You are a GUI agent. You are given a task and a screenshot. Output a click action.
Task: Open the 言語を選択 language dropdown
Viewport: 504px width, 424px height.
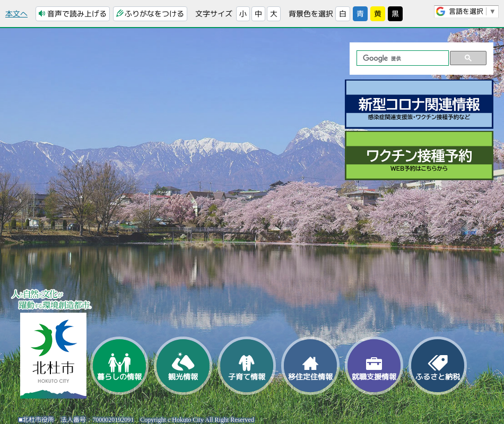[x=466, y=12]
